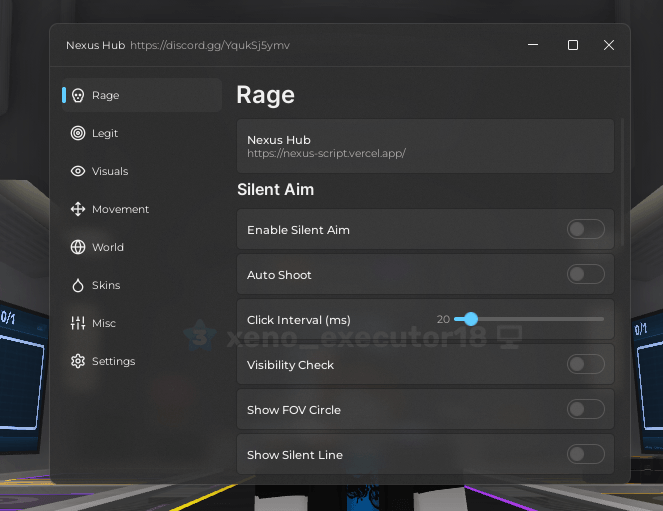Toggle Visibility Check switch
The width and height of the screenshot is (663, 511).
(586, 364)
